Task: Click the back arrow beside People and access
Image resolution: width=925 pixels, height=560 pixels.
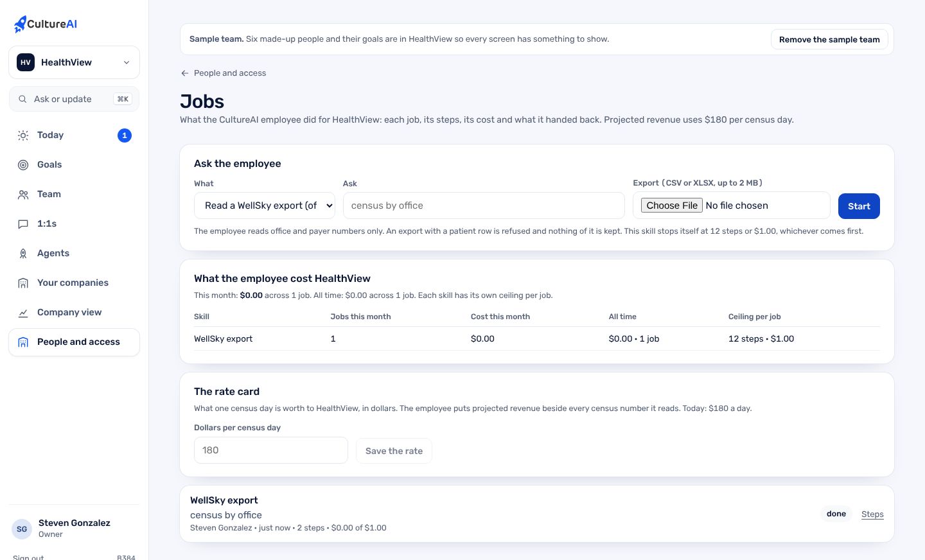Action: [185, 73]
